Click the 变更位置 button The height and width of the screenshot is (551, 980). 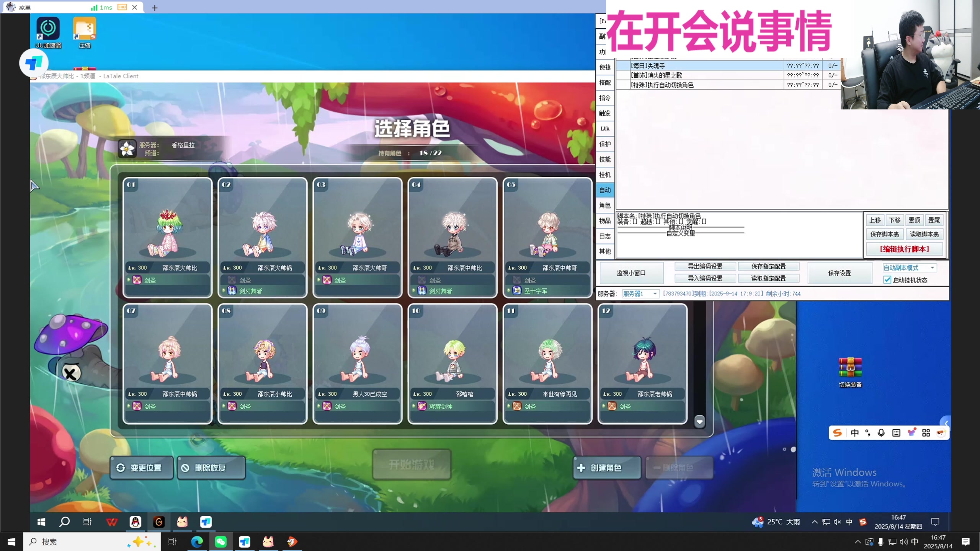click(141, 468)
